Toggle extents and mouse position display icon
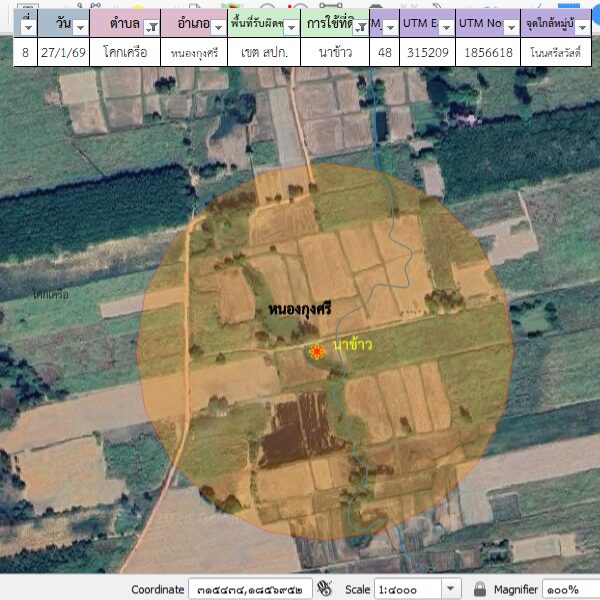The image size is (600, 600). point(324,589)
